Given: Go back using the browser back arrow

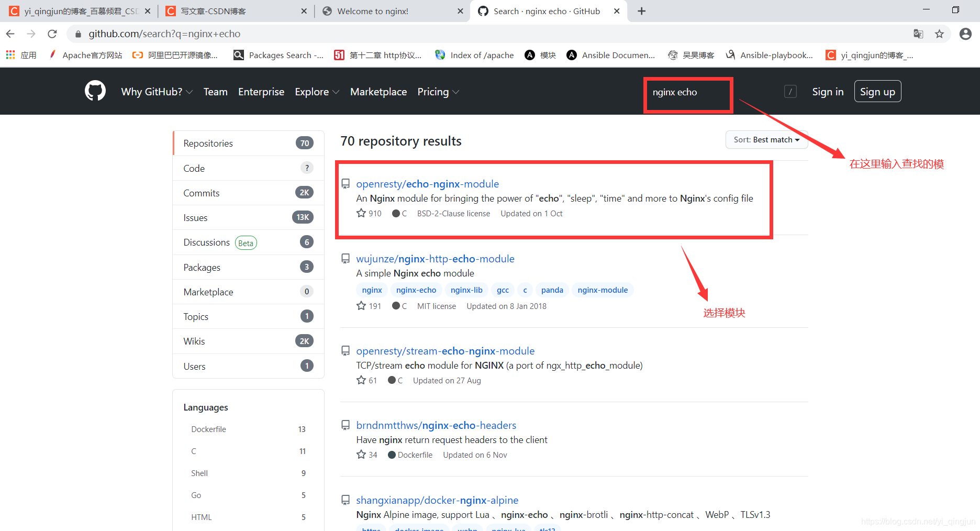Looking at the screenshot, I should coord(10,34).
